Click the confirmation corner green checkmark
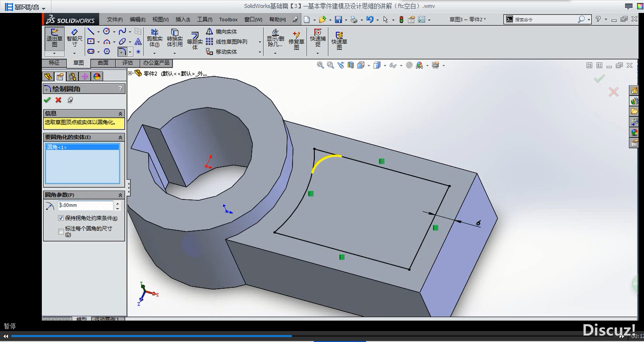This screenshot has height=342, width=644. tap(599, 79)
